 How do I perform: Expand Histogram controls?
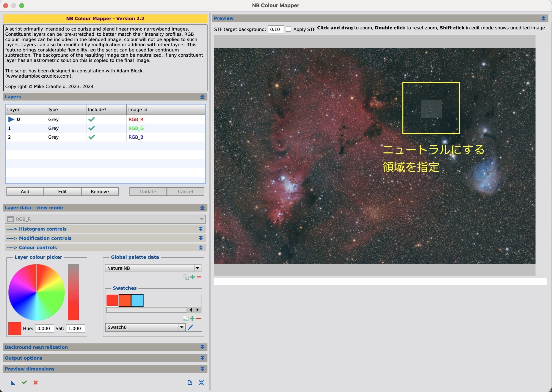click(201, 229)
